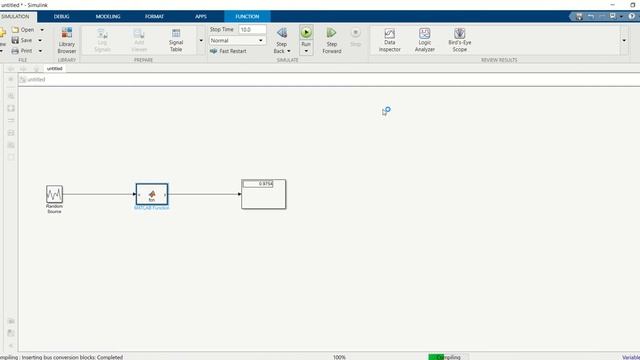Click the untitled breadcrumb path

[36, 80]
